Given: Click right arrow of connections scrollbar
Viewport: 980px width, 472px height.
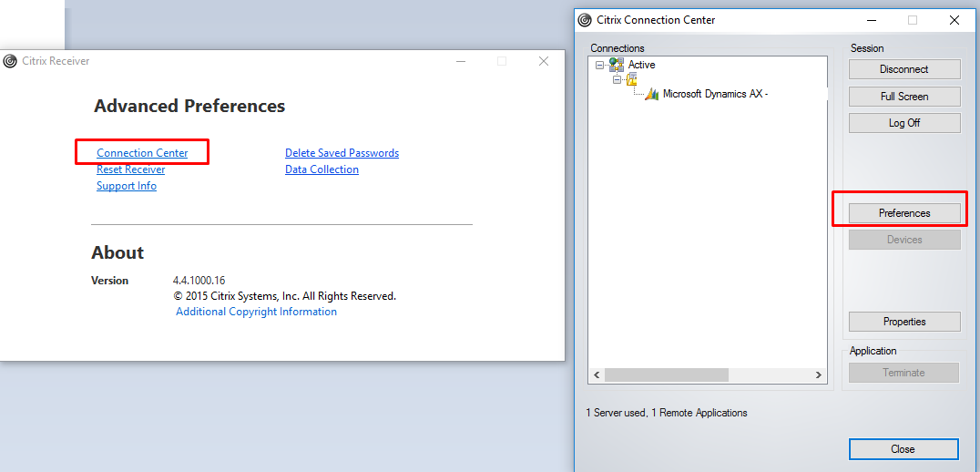Looking at the screenshot, I should [818, 375].
